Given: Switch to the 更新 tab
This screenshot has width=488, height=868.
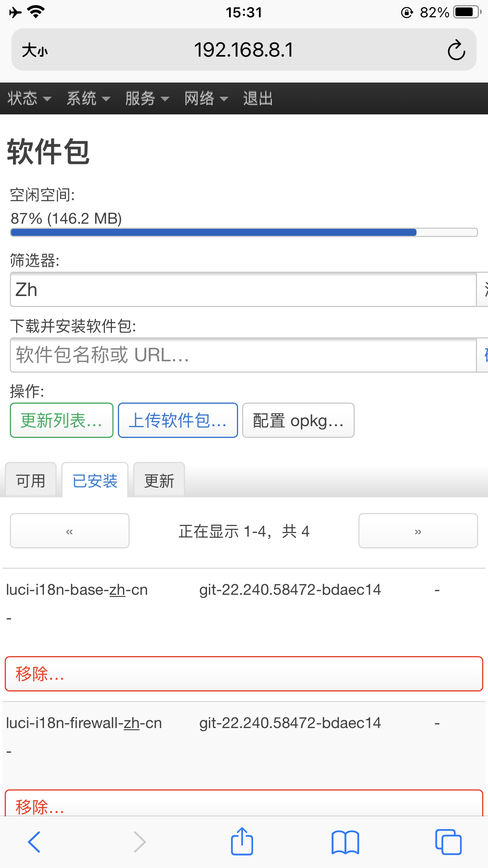Looking at the screenshot, I should point(159,480).
